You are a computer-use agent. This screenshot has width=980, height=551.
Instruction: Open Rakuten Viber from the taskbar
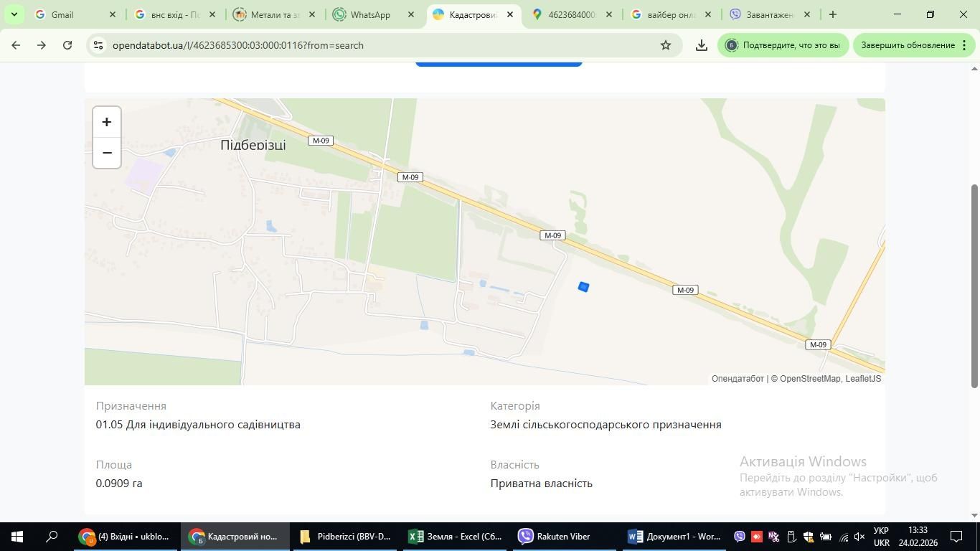tap(555, 537)
